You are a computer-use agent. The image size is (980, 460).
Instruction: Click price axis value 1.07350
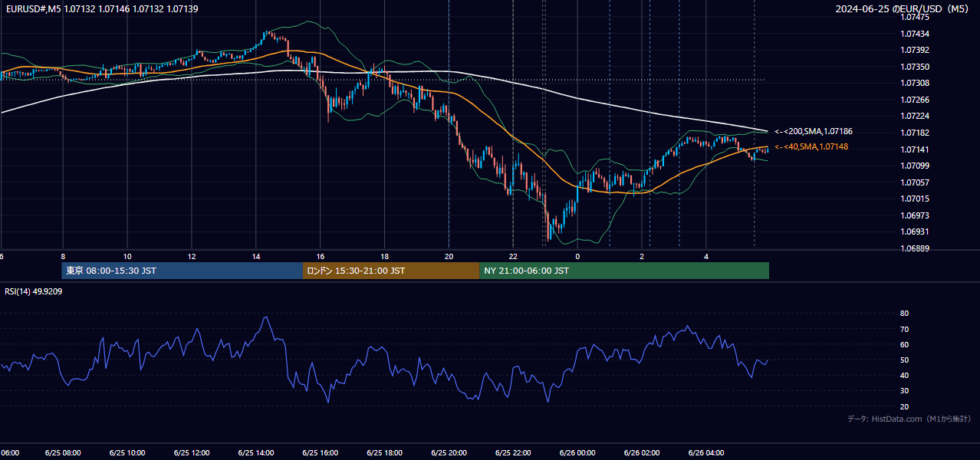click(916, 67)
